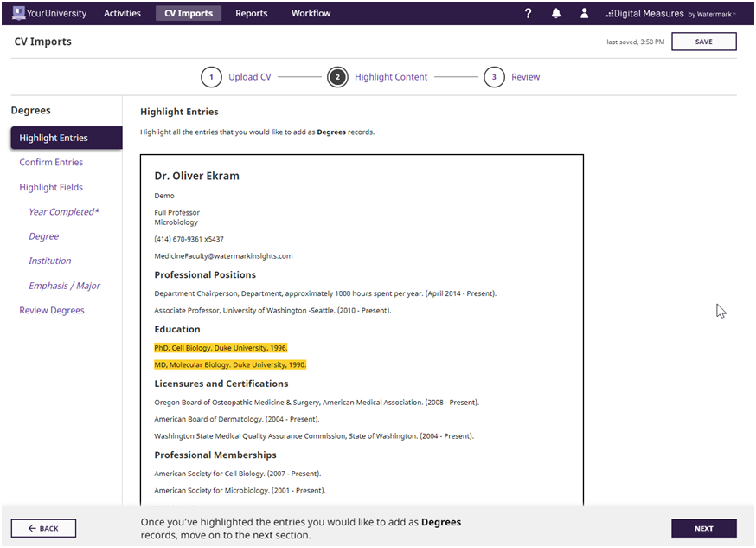
Task: Select step 3 circle for Review
Action: 494,77
